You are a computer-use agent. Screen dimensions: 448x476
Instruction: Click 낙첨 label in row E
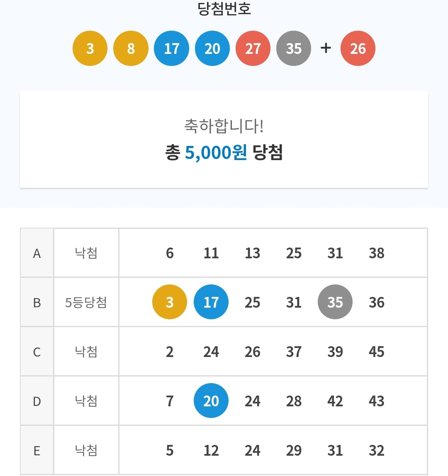(86, 450)
